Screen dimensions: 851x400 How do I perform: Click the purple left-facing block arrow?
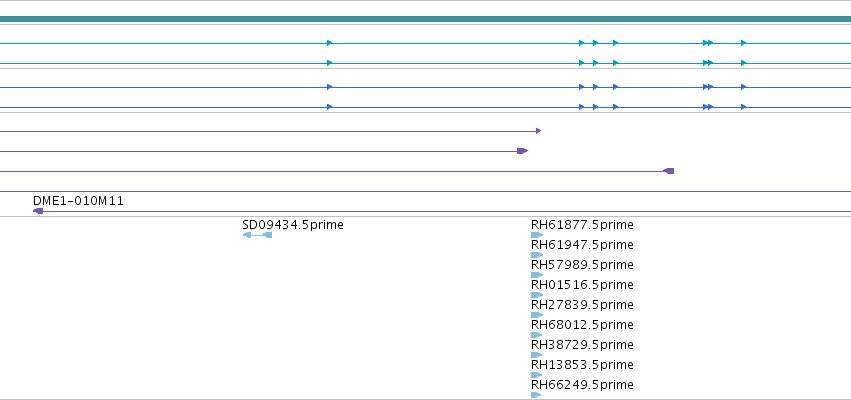[669, 171]
